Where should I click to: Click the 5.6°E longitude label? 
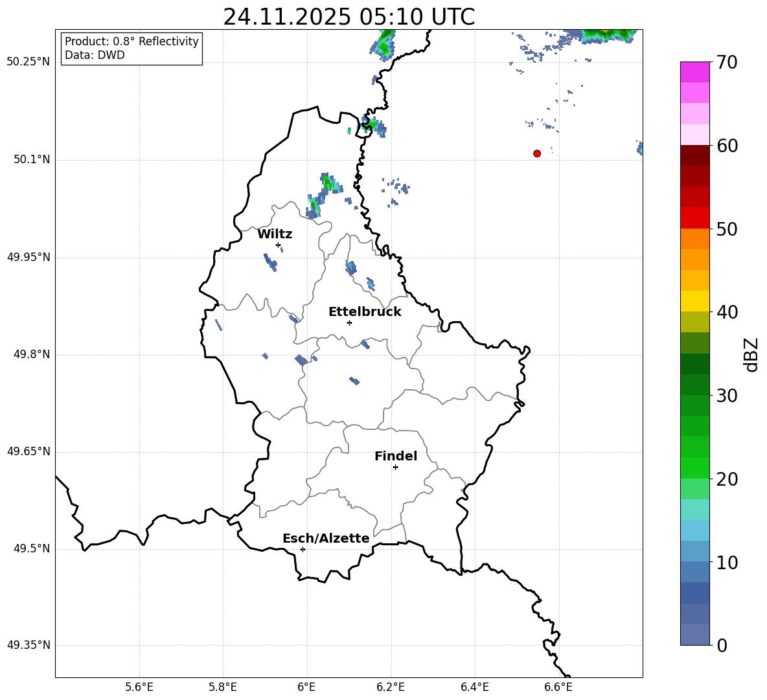(139, 687)
